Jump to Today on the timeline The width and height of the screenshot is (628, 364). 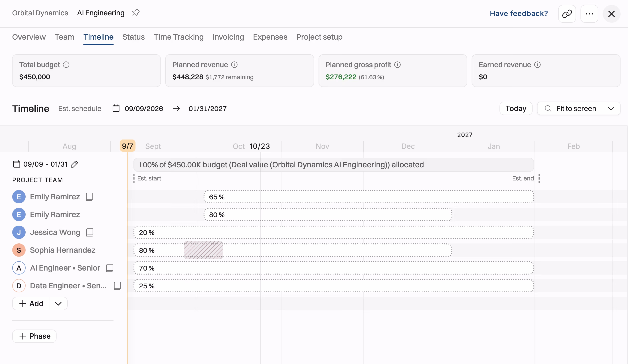click(516, 108)
